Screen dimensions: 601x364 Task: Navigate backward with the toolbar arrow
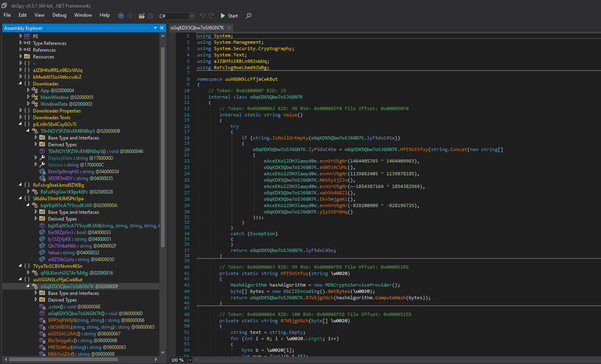pos(121,16)
